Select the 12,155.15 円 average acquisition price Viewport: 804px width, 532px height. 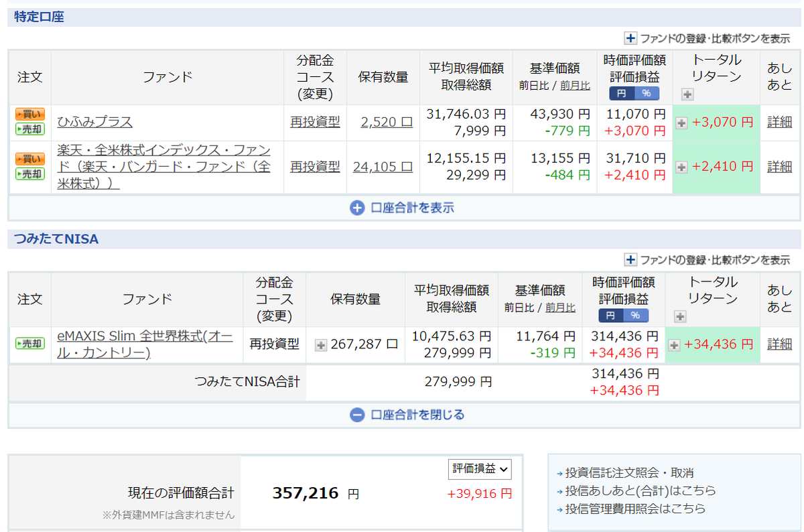pyautogui.click(x=466, y=159)
